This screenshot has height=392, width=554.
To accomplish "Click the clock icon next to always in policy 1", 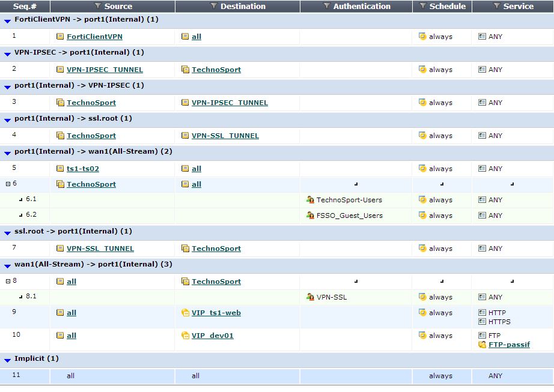I will click(422, 37).
